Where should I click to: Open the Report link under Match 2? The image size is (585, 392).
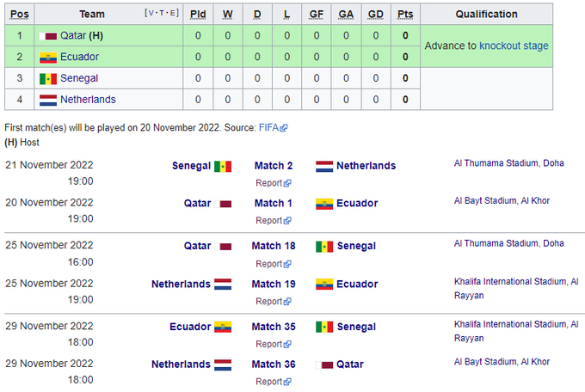coord(270,183)
